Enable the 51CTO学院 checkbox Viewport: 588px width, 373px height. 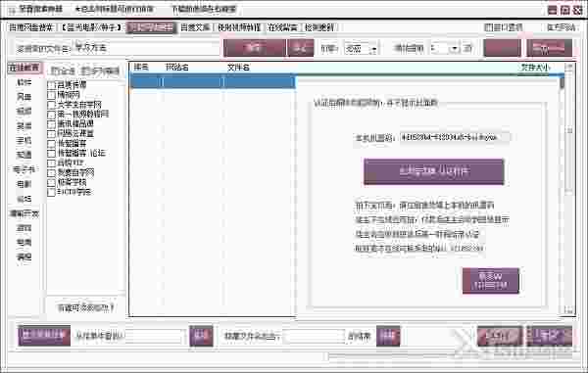[x=51, y=192]
